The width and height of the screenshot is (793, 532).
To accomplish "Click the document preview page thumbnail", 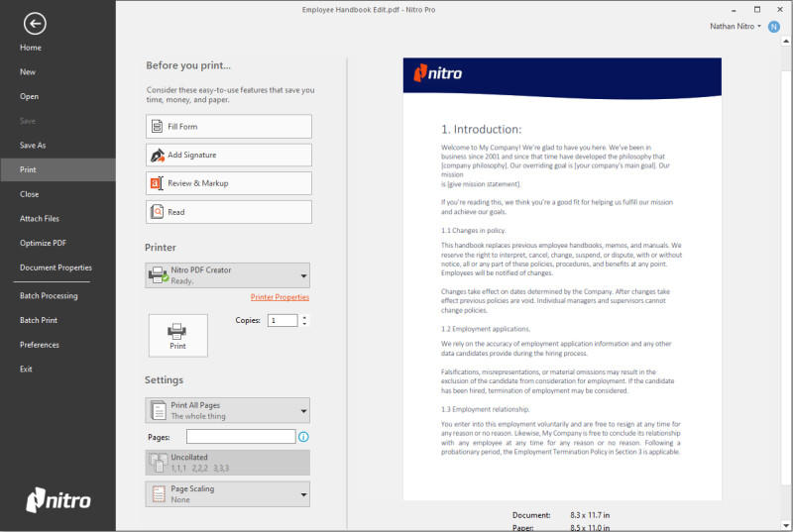I will (562, 277).
